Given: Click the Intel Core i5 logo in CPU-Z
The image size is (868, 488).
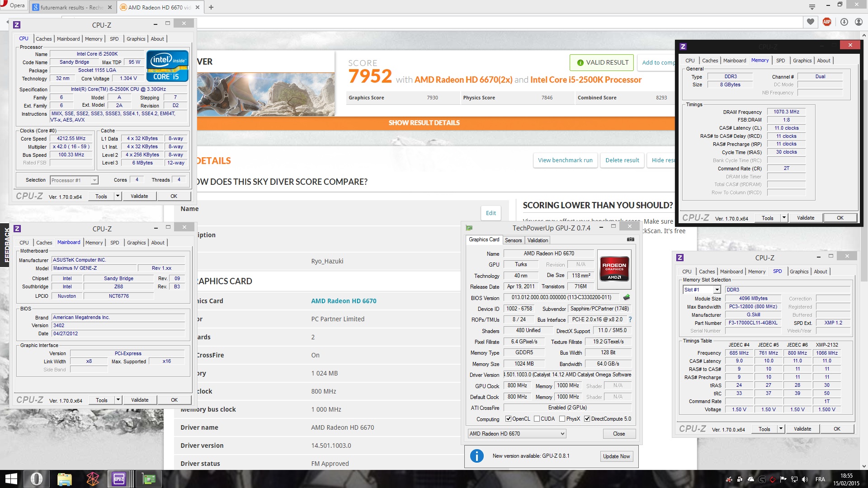Looking at the screenshot, I should [x=167, y=66].
